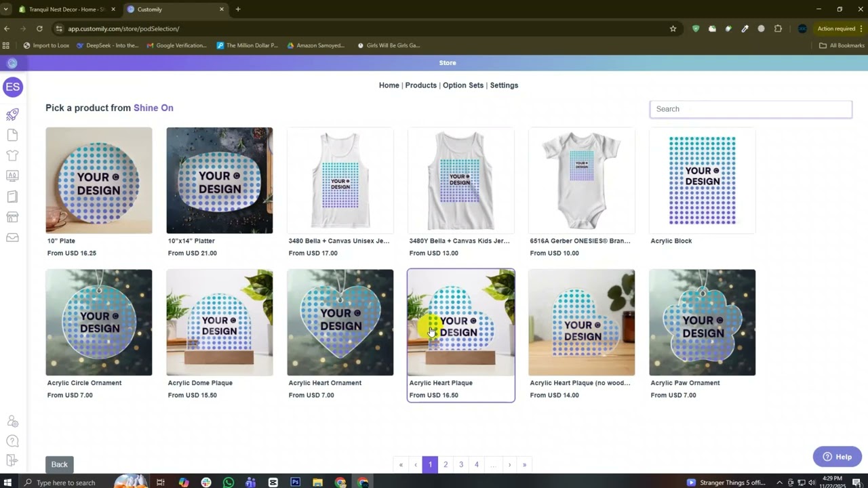Open the storefront icon in sidebar
This screenshot has height=488, width=868.
point(12,217)
